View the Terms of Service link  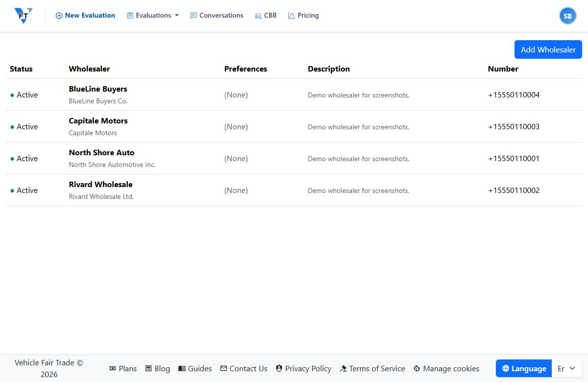[372, 368]
